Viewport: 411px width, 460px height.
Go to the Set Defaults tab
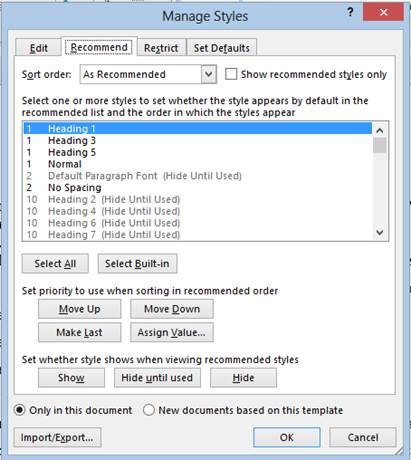[222, 48]
